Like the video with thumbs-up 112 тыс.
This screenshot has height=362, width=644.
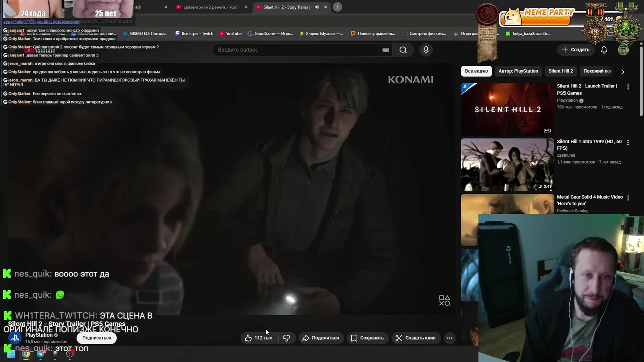tap(259, 338)
